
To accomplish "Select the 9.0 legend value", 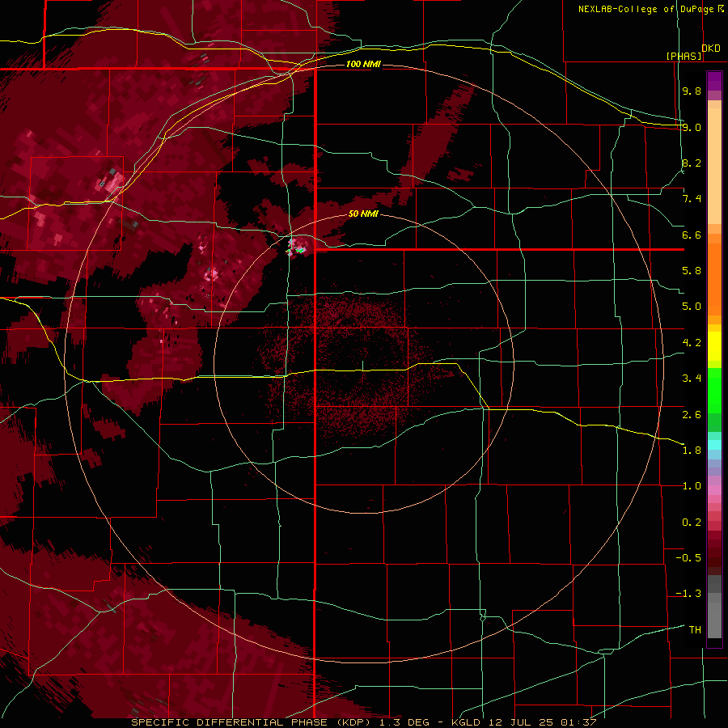I will tap(692, 127).
